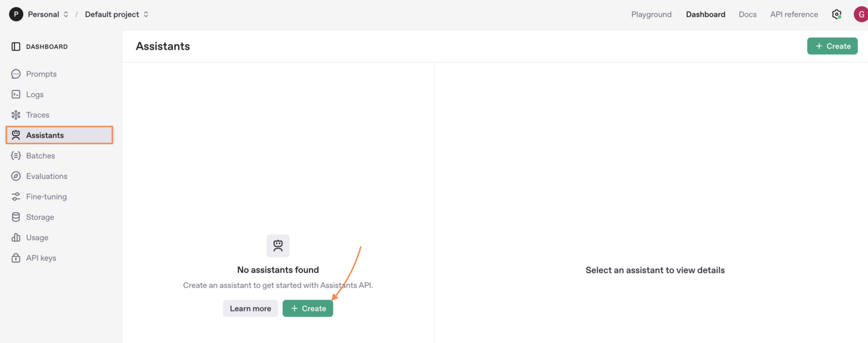
Task: Select the Prompts icon in the sidebar
Action: tap(16, 73)
